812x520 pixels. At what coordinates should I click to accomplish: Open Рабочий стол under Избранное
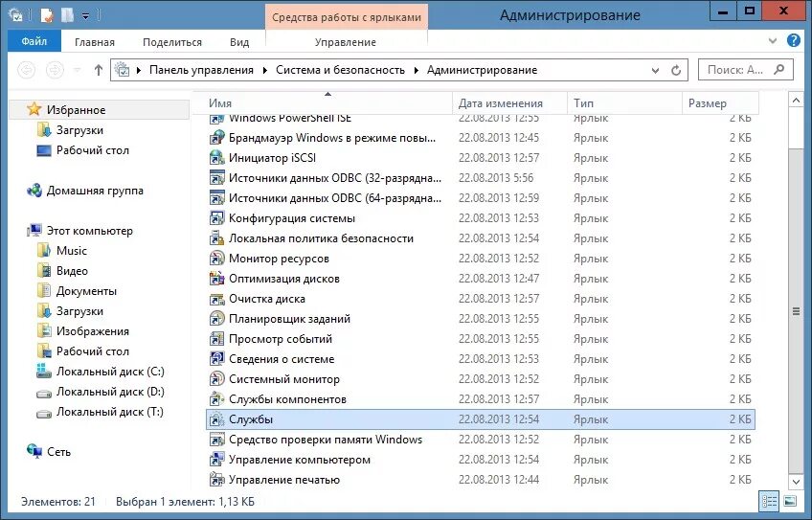pos(93,150)
